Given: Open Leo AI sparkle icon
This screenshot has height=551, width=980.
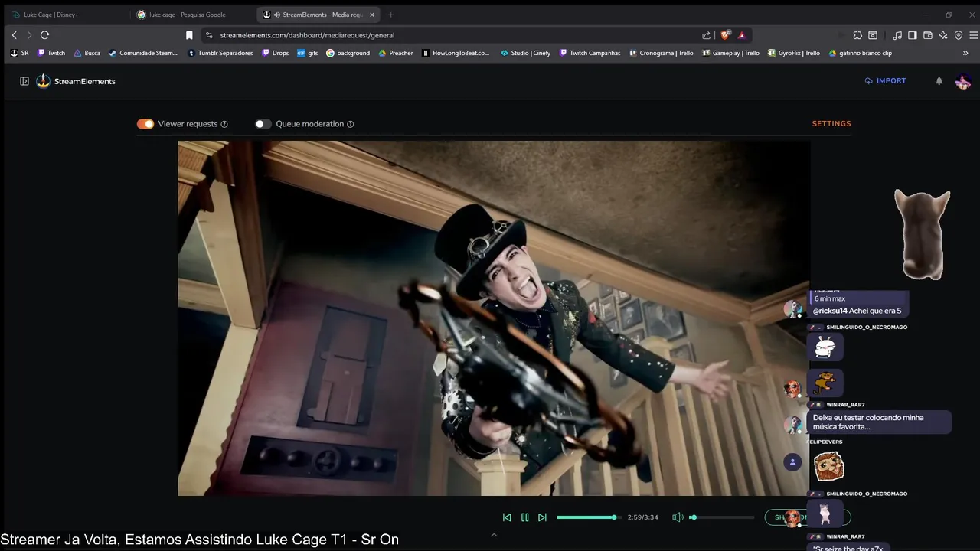Looking at the screenshot, I should coord(943,35).
